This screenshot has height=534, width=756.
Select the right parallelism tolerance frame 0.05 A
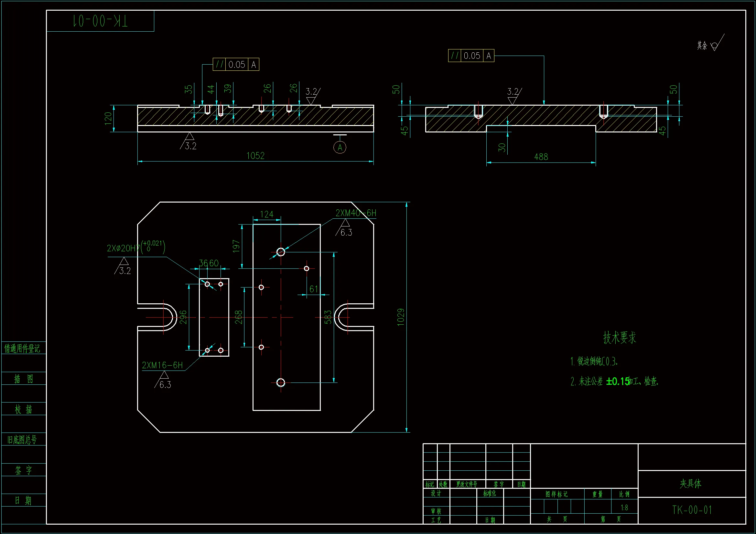(471, 56)
